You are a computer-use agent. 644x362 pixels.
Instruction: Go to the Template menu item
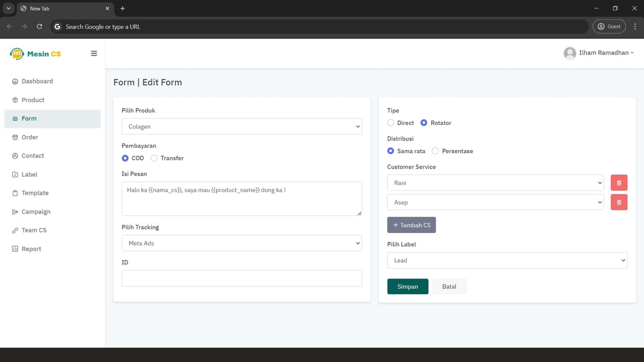point(35,193)
